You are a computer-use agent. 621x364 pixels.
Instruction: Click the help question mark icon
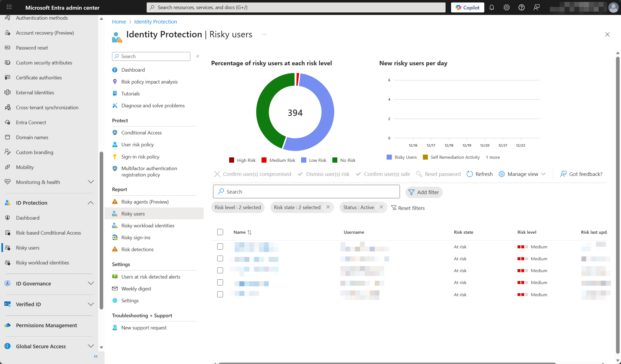tap(521, 7)
